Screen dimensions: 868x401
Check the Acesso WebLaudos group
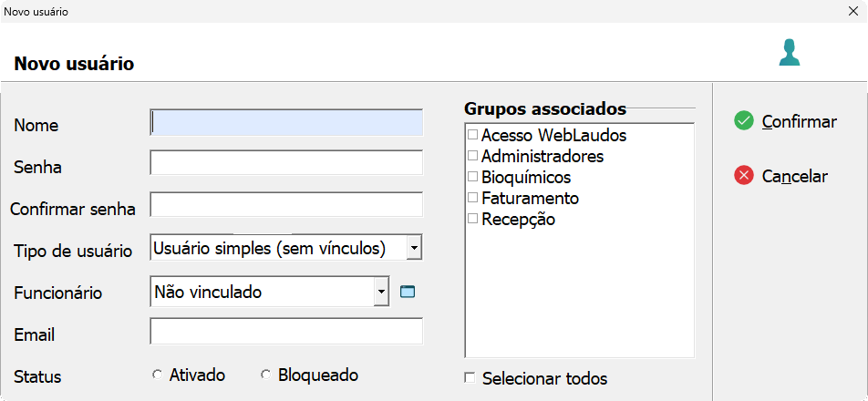click(x=472, y=134)
